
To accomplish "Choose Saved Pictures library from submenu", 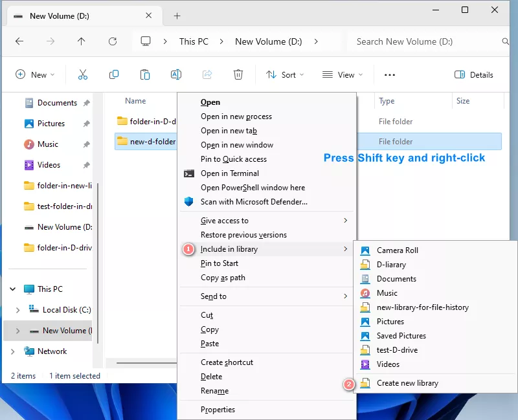I will (x=434, y=335).
